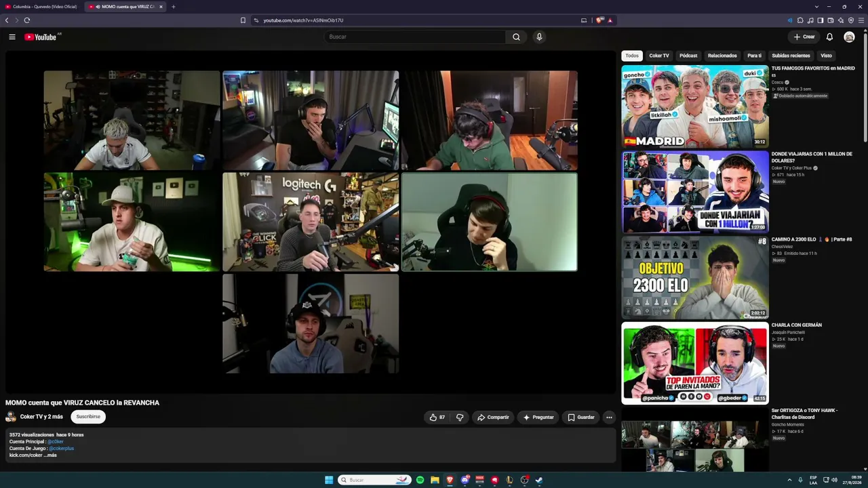The image size is (868, 488).
Task: Select the Subidas recientes filter chip
Action: [x=791, y=56]
